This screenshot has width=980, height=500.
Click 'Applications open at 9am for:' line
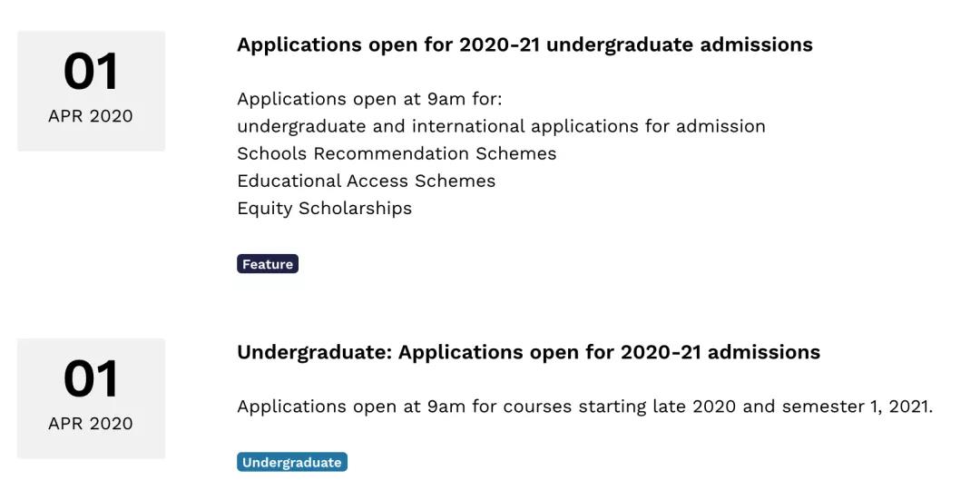click(369, 100)
